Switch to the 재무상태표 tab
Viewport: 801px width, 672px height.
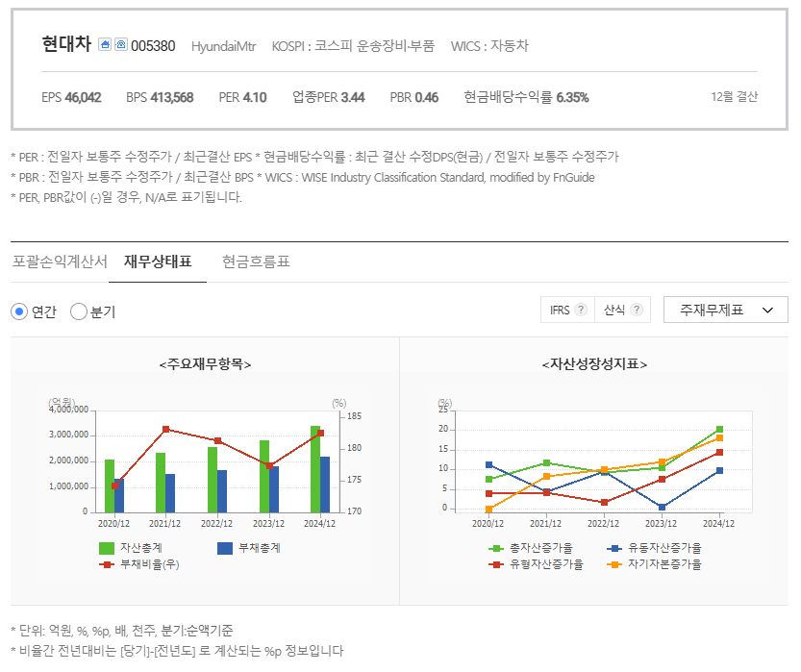[158, 261]
